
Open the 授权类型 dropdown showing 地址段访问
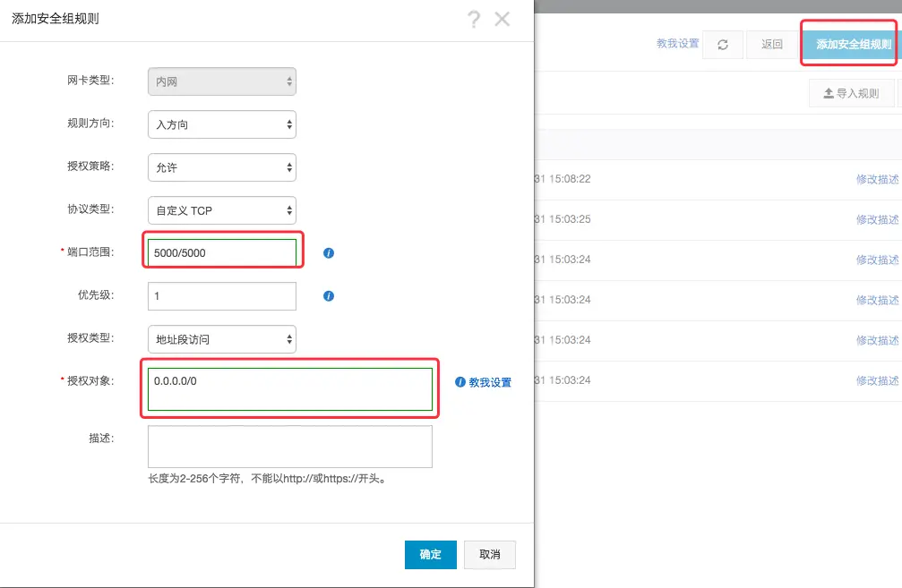click(222, 339)
